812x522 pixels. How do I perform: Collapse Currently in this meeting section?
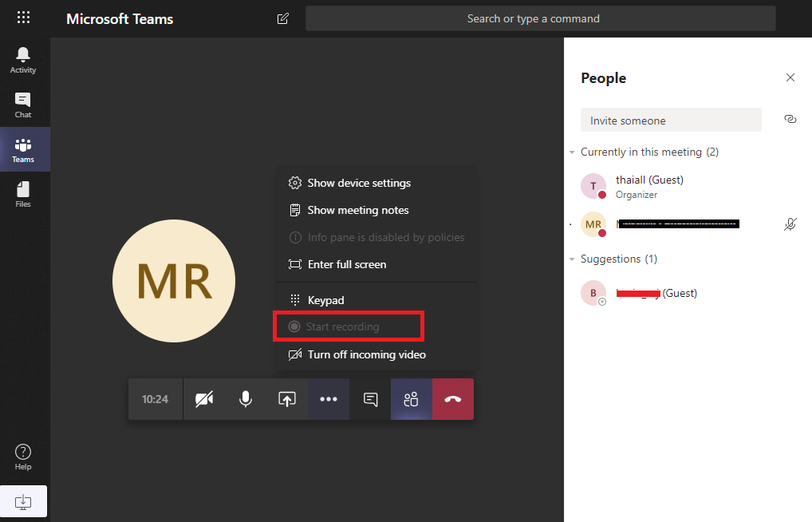pyautogui.click(x=572, y=152)
